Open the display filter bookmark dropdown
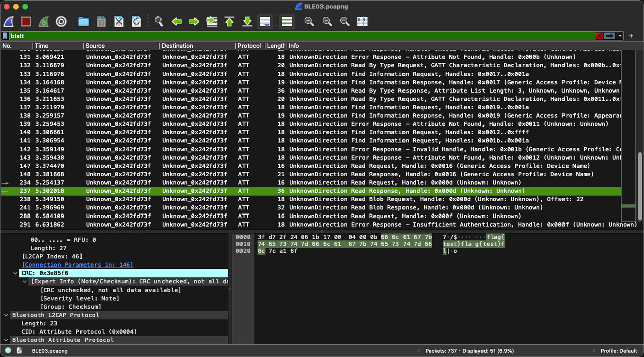644x357 pixels. [5, 36]
